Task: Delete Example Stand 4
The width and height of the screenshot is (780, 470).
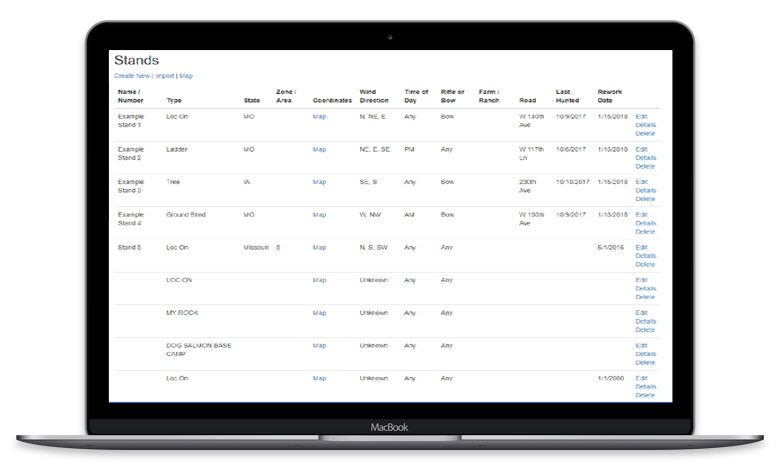Action: pyautogui.click(x=645, y=231)
